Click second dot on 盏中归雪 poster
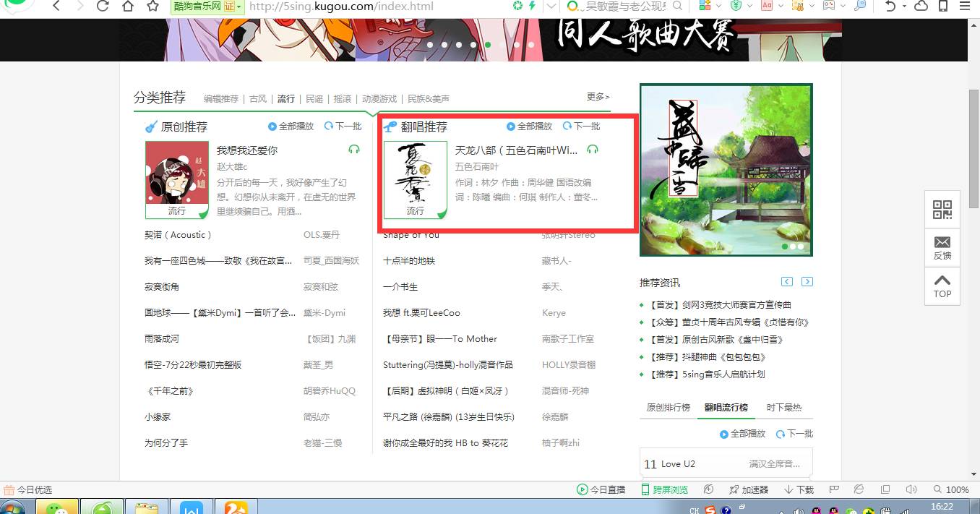 click(793, 247)
